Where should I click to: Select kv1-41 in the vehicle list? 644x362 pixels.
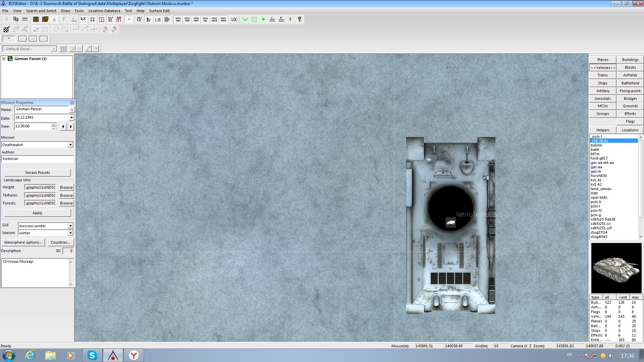(x=596, y=180)
